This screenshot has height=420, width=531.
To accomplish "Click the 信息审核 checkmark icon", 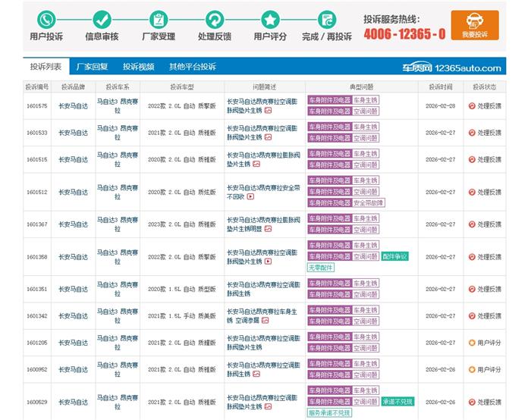I will [102, 19].
